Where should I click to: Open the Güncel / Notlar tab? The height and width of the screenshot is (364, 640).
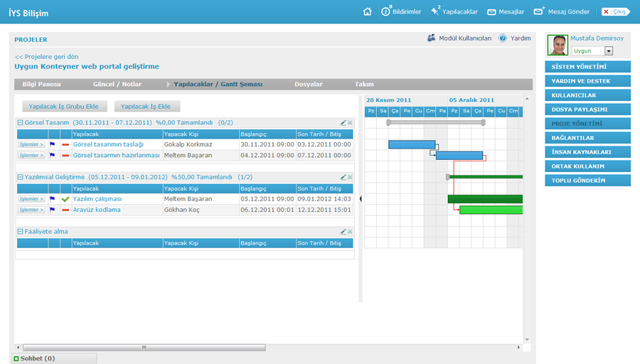coord(117,84)
